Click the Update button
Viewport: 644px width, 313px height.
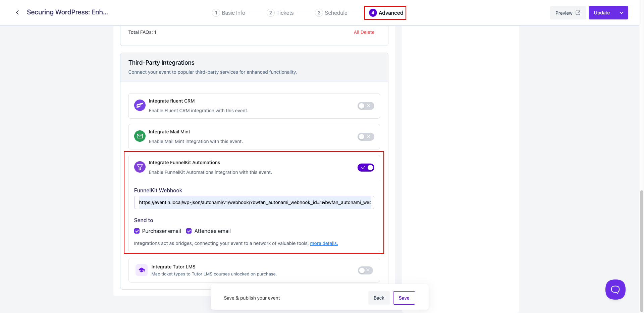pos(602,13)
